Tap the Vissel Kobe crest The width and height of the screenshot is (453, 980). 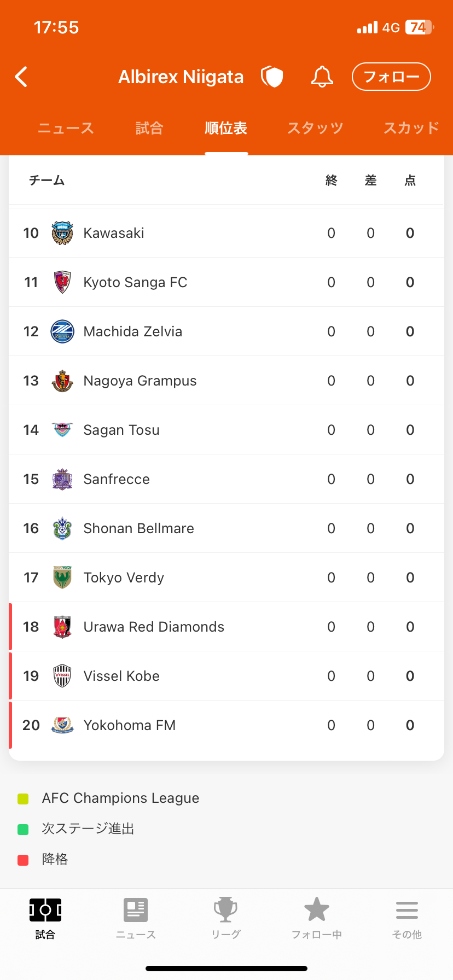62,676
